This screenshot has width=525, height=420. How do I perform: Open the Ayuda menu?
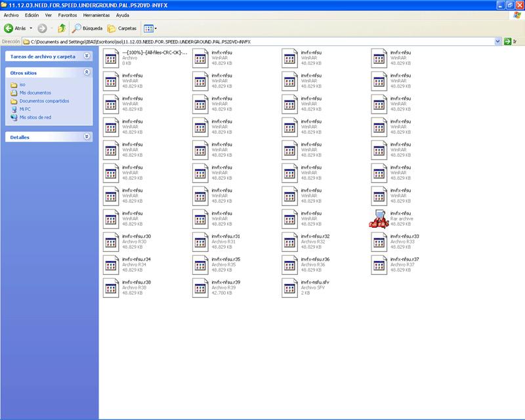pyautogui.click(x=123, y=15)
